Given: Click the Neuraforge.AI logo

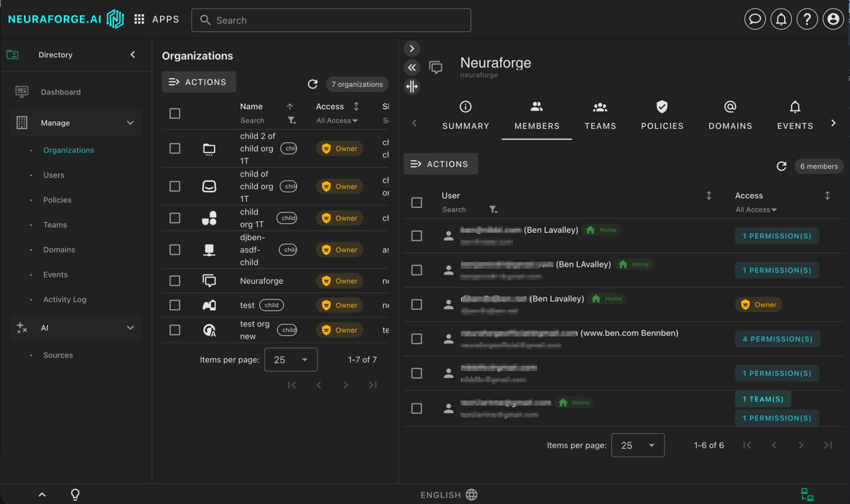Looking at the screenshot, I should 66,19.
